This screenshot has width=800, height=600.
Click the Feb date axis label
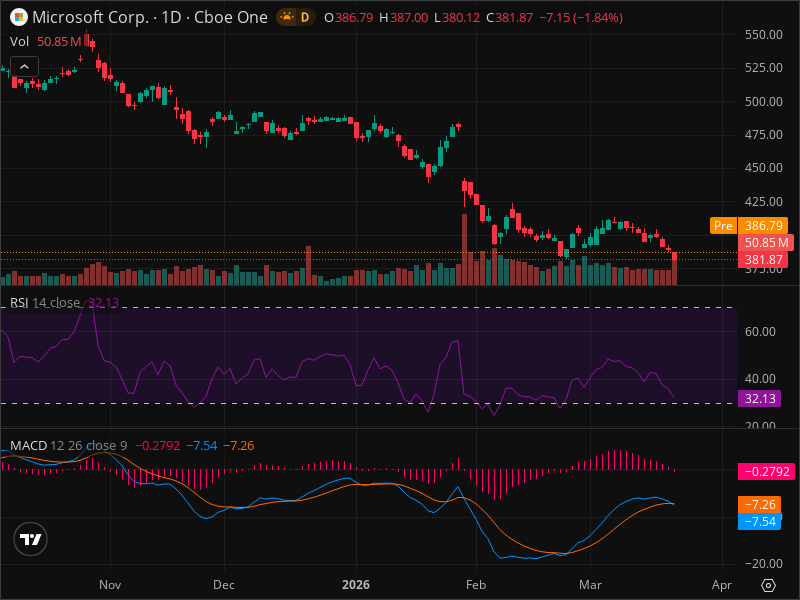(x=476, y=585)
